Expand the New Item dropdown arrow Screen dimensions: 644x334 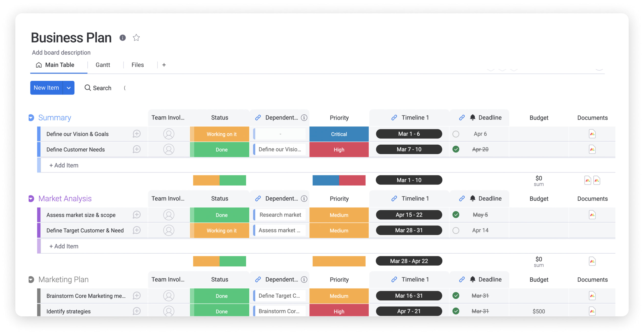click(69, 87)
